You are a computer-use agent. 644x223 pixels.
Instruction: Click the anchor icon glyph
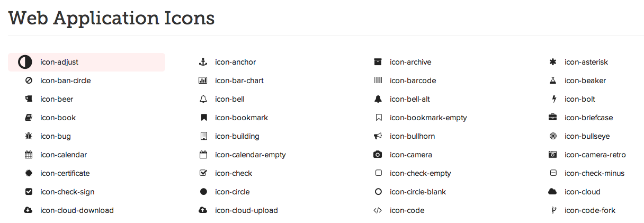pyautogui.click(x=203, y=62)
